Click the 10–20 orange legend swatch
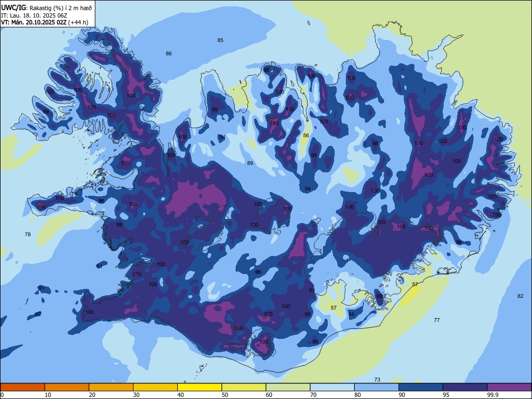The width and height of the screenshot is (532, 399). coord(67,387)
